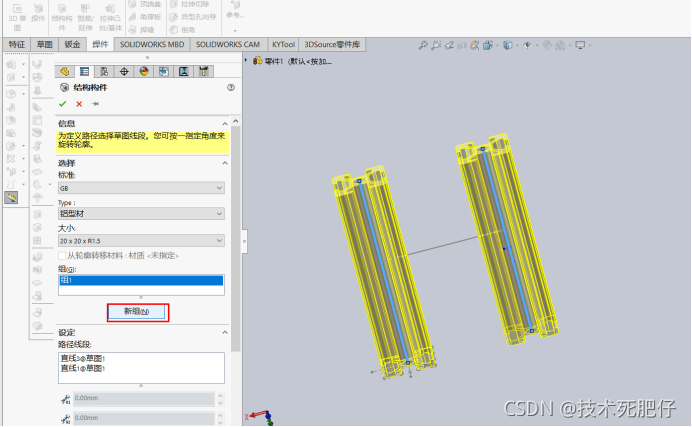Image resolution: width=692 pixels, height=427 pixels.
Task: Click the 倒角 ribbon command
Action: coord(182,30)
